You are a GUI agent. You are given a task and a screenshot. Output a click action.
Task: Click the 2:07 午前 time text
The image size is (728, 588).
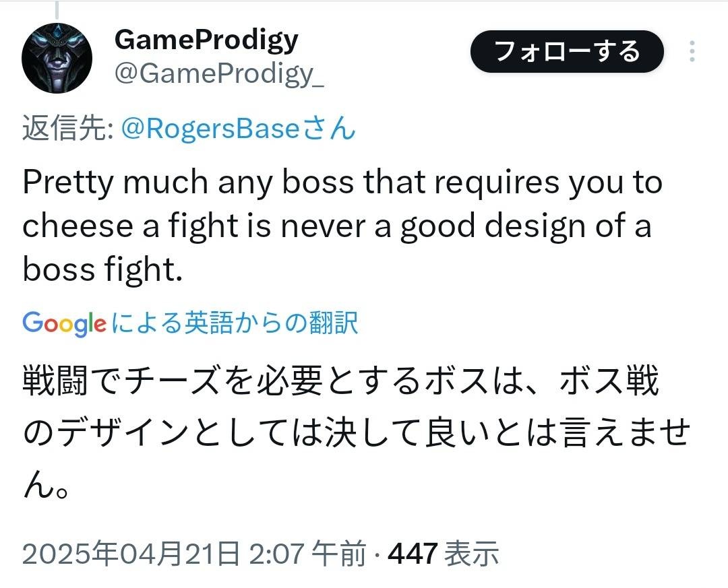(306, 554)
